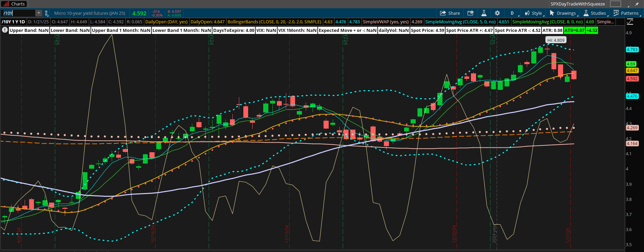Viewport: 644px width, 252px height.
Task: Click the 10/18/24 expiration date marker
Action: coord(153,234)
